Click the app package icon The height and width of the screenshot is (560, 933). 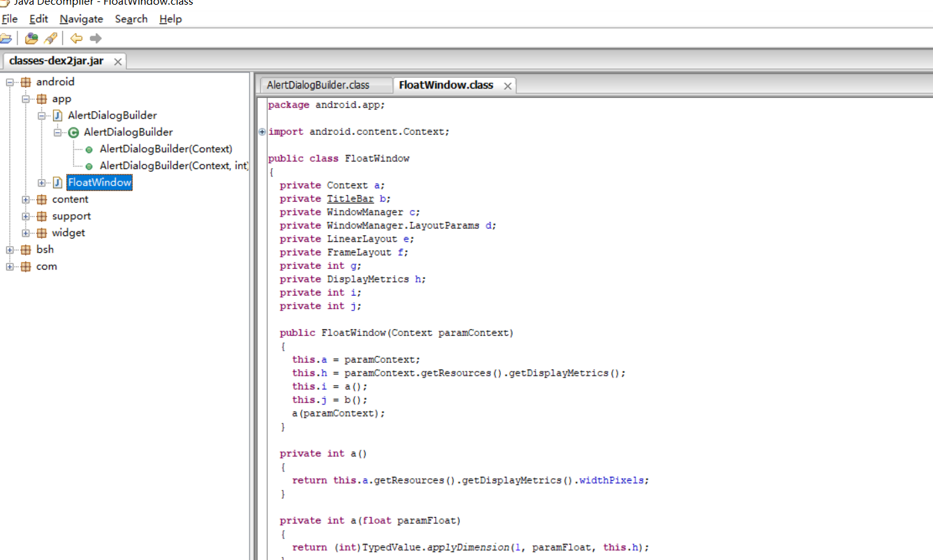pyautogui.click(x=42, y=99)
